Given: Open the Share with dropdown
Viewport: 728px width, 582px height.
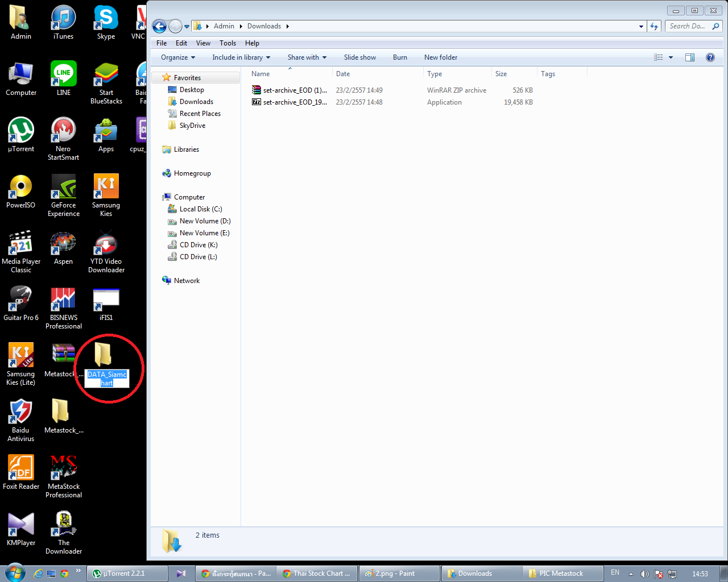Looking at the screenshot, I should point(307,57).
